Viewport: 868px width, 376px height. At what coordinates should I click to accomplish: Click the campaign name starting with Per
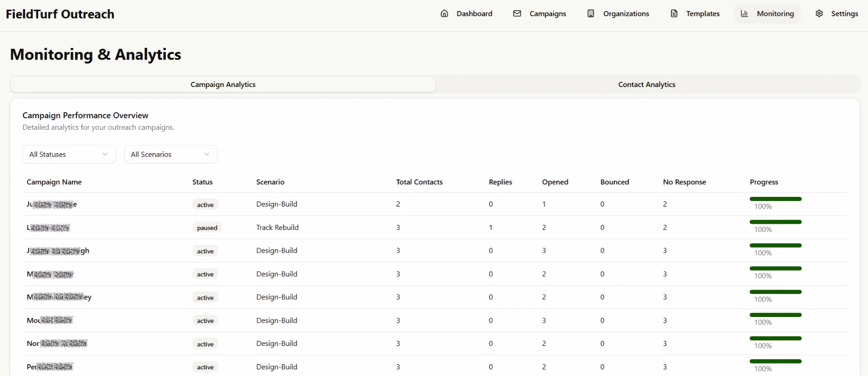click(50, 367)
